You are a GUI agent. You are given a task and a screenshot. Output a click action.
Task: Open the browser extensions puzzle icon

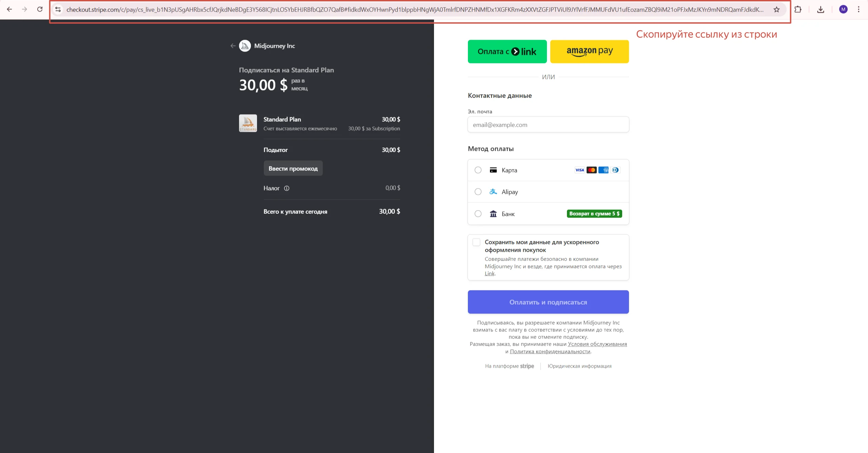(x=798, y=9)
